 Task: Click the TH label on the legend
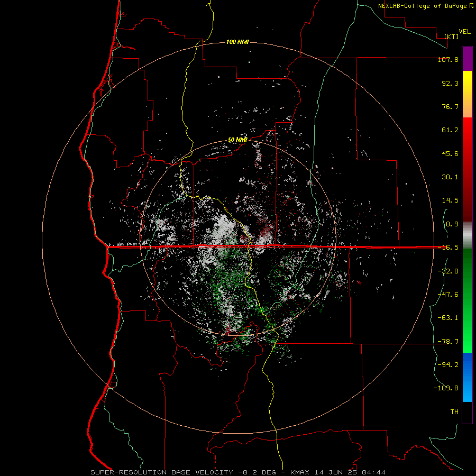coord(454,412)
